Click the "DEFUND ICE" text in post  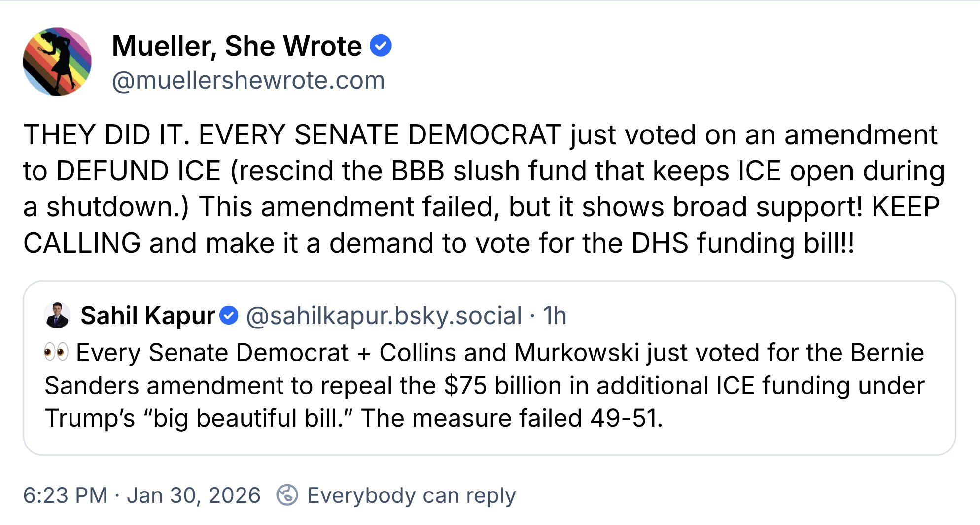[x=138, y=171]
